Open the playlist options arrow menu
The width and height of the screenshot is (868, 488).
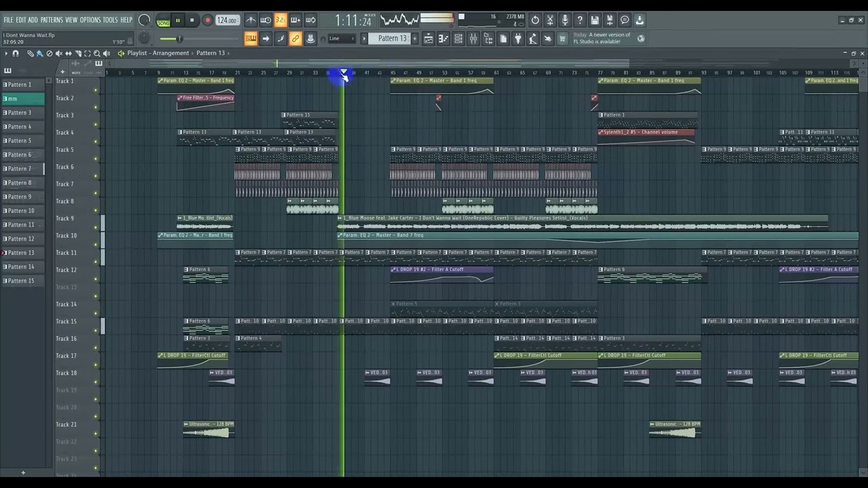[x=6, y=53]
